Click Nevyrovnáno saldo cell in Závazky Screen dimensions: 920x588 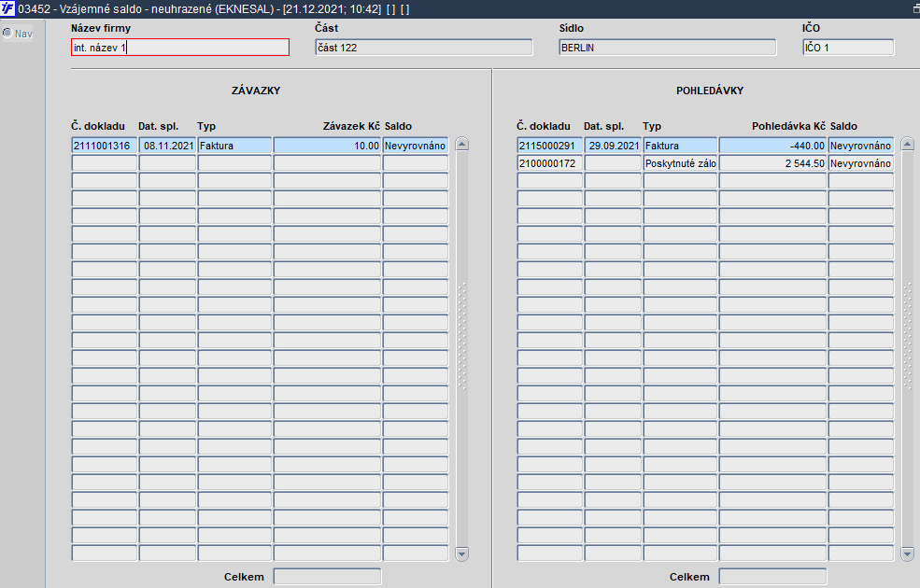click(x=416, y=146)
